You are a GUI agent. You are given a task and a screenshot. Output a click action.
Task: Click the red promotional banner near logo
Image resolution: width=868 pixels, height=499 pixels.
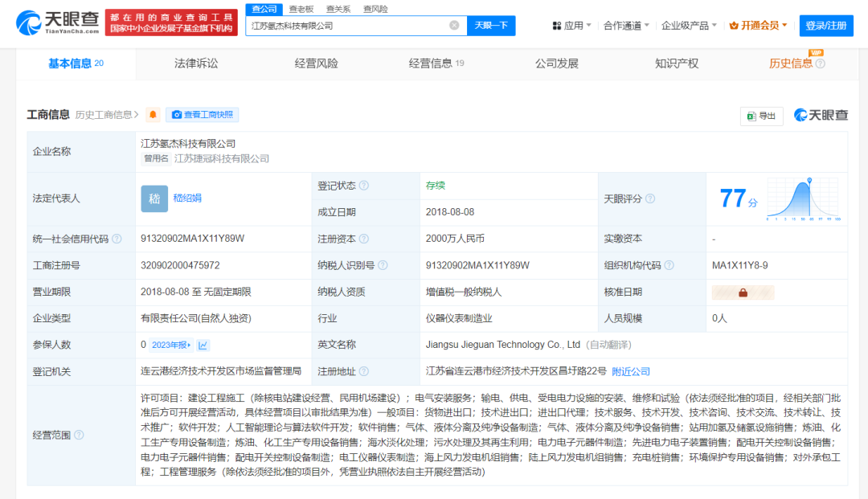(x=171, y=22)
